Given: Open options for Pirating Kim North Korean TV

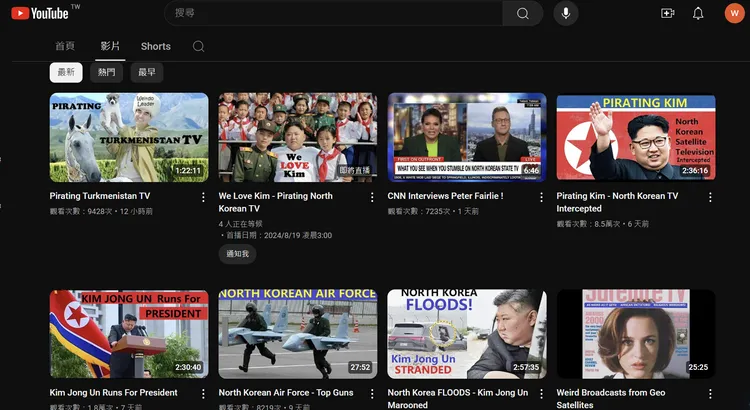Looking at the screenshot, I should click(x=711, y=197).
